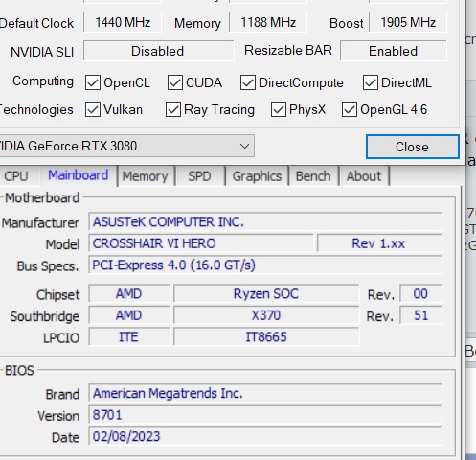The width and height of the screenshot is (476, 460).
Task: Click the Memory 1188 MHz field
Action: [268, 22]
